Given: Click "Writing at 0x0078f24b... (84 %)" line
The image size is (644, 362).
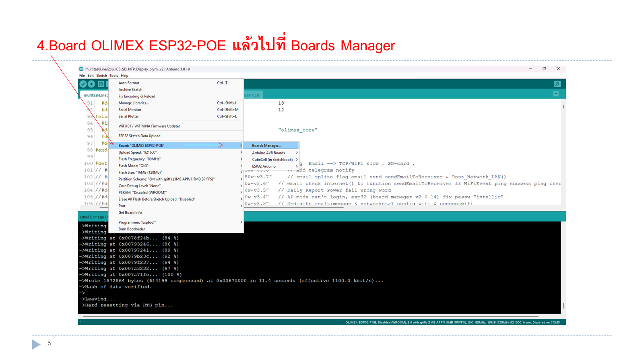Looking at the screenshot, I should point(129,238).
